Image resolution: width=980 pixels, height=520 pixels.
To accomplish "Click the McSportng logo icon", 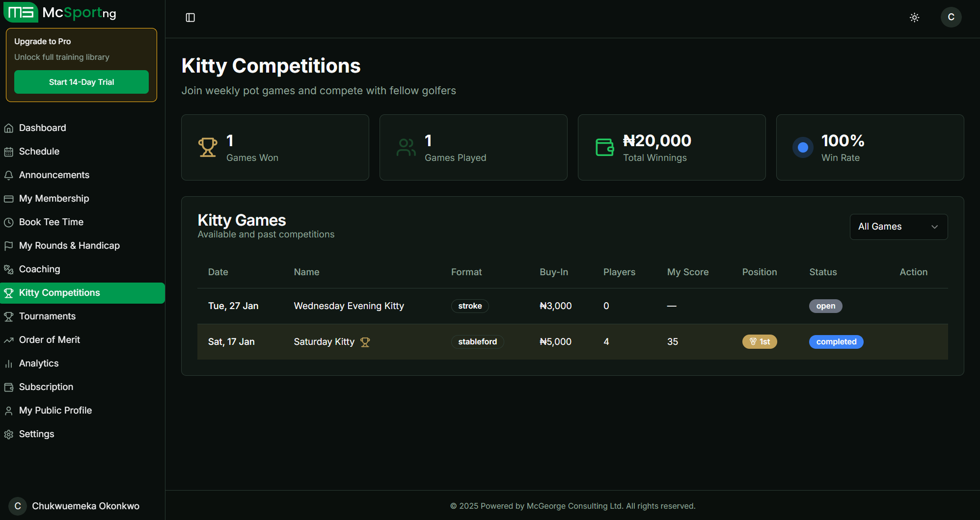I will 20,12.
